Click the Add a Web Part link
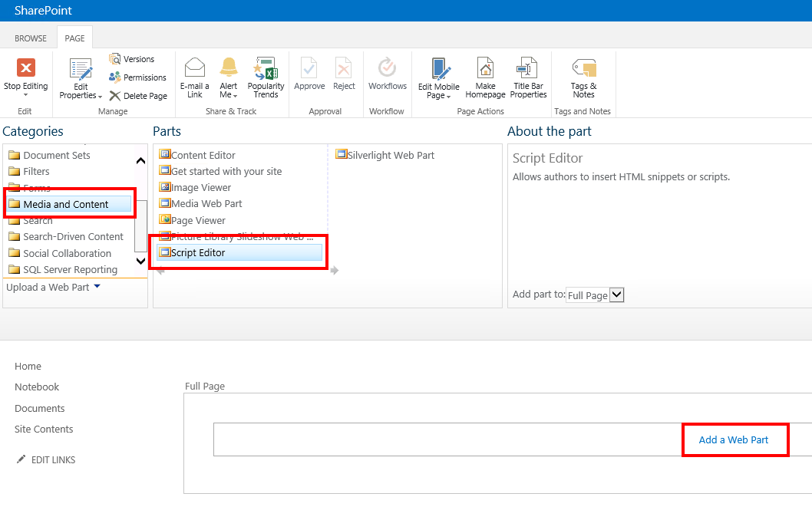The height and width of the screenshot is (520, 812). click(733, 439)
